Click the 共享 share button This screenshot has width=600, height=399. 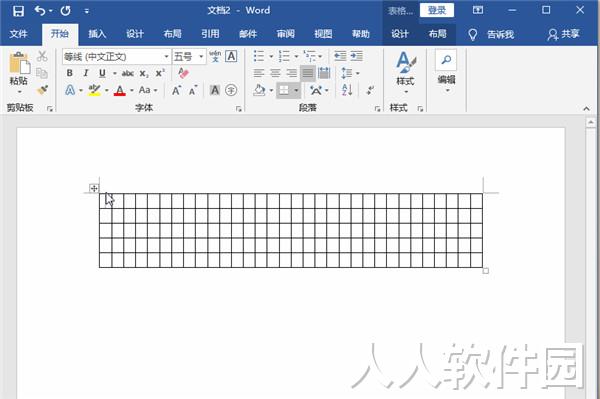click(x=564, y=34)
